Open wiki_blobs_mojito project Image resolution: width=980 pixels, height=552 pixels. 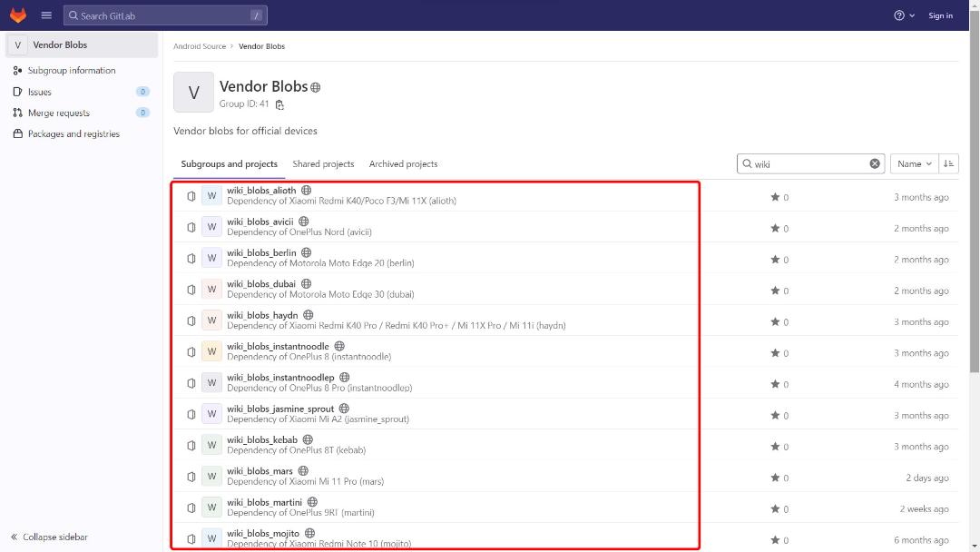[x=263, y=534]
